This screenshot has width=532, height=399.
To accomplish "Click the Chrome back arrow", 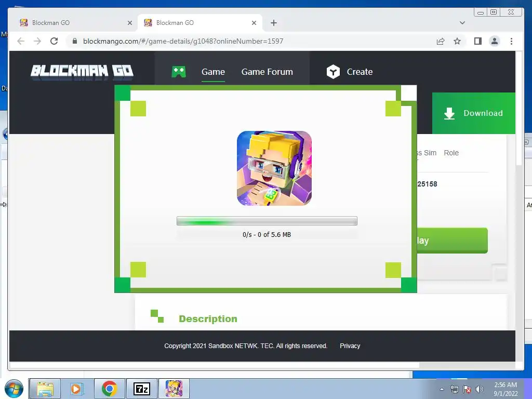I will point(21,41).
